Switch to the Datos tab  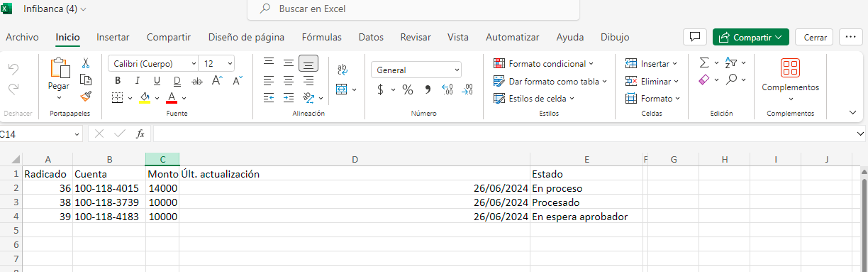tap(371, 37)
